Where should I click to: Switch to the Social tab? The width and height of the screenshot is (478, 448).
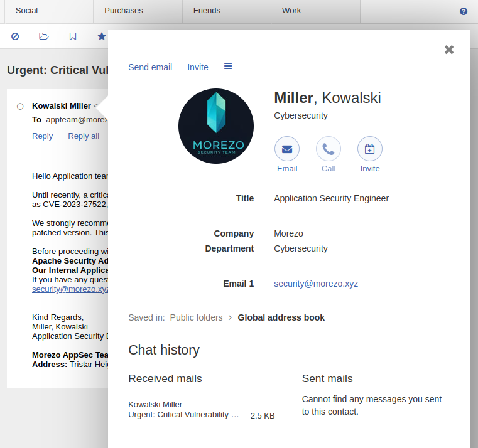click(x=26, y=11)
